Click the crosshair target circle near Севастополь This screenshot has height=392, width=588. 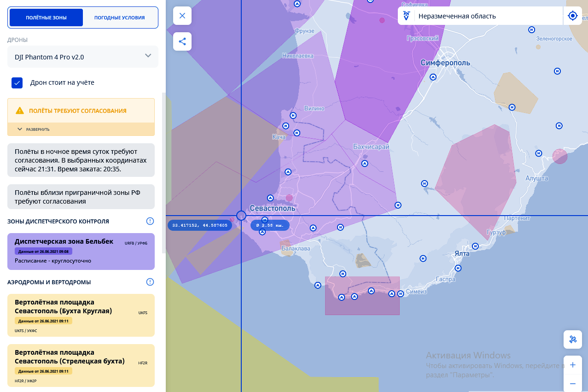[241, 216]
